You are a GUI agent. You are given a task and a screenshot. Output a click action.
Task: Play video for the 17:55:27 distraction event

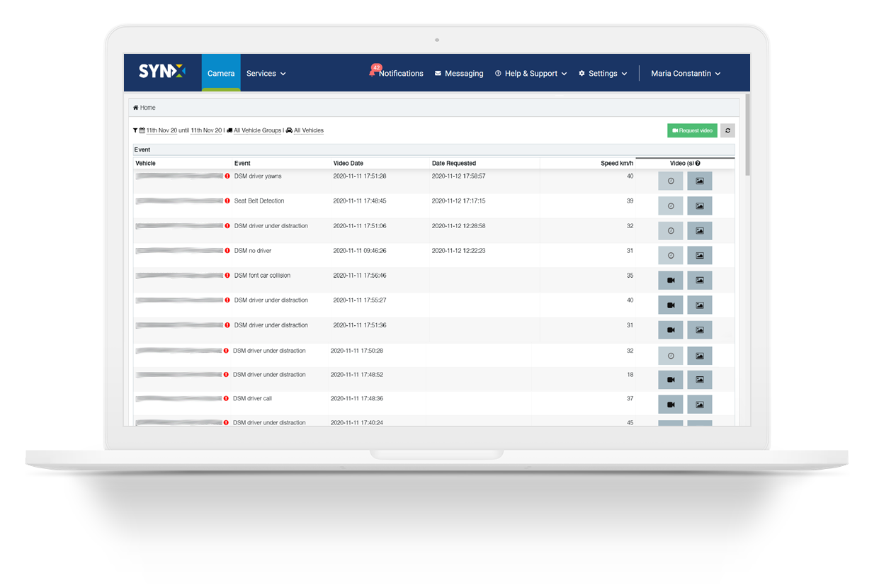point(671,305)
